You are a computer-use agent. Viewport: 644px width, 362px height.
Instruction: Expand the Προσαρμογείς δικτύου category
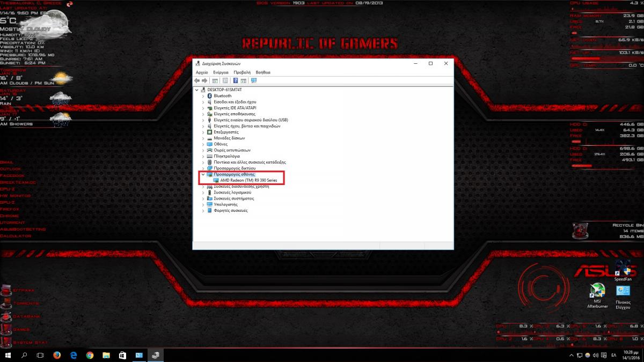click(x=203, y=168)
